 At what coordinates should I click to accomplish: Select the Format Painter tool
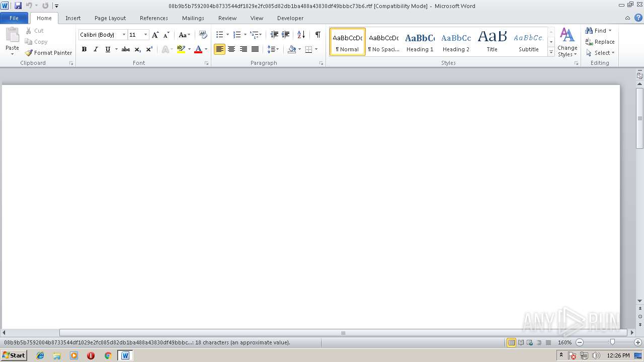(48, 53)
